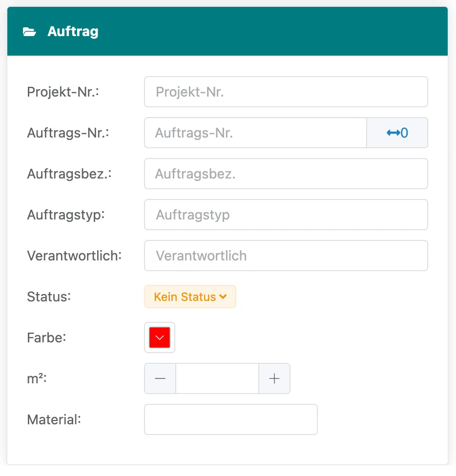The image size is (456, 476).
Task: Click the Auftragsbez. input field
Action: [286, 174]
